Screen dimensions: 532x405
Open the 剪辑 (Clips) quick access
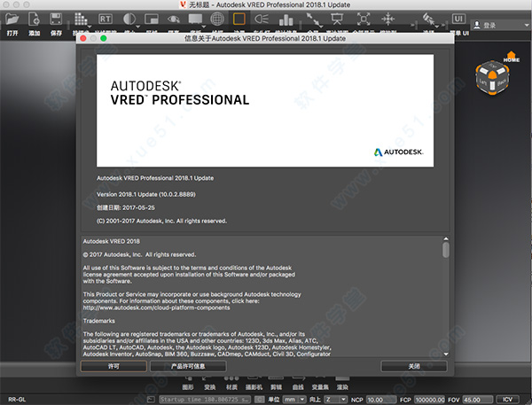pos(276,384)
